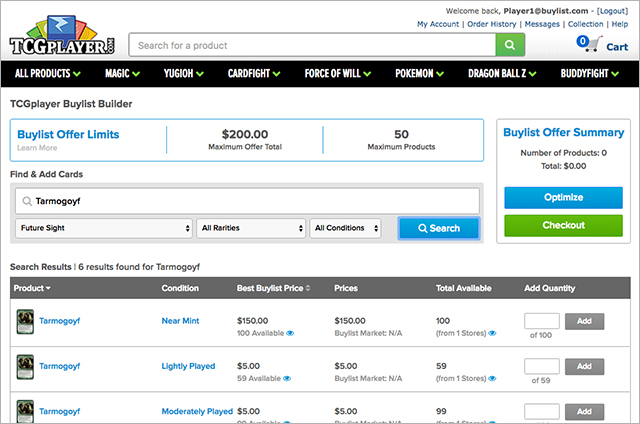Expand the Cardfight menu
Image resolution: width=640 pixels, height=424 pixels.
tap(254, 73)
